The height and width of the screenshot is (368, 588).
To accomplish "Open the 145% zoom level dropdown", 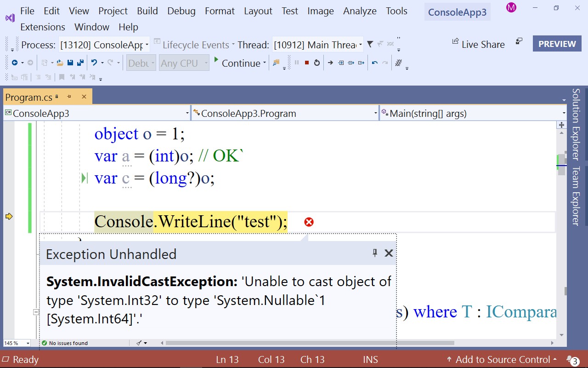I will click(x=17, y=343).
